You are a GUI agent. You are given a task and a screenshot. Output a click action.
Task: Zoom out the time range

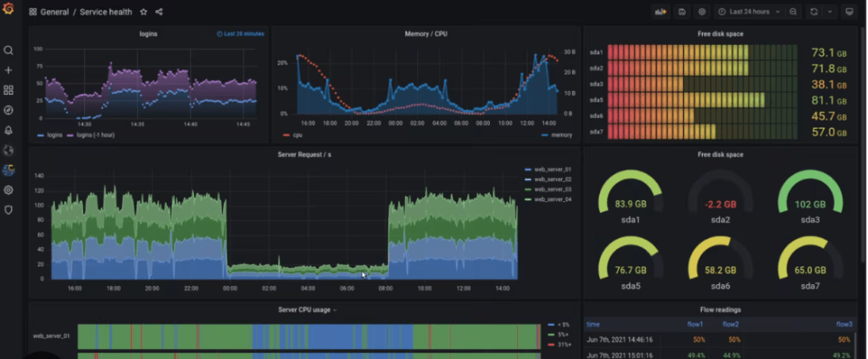point(793,12)
